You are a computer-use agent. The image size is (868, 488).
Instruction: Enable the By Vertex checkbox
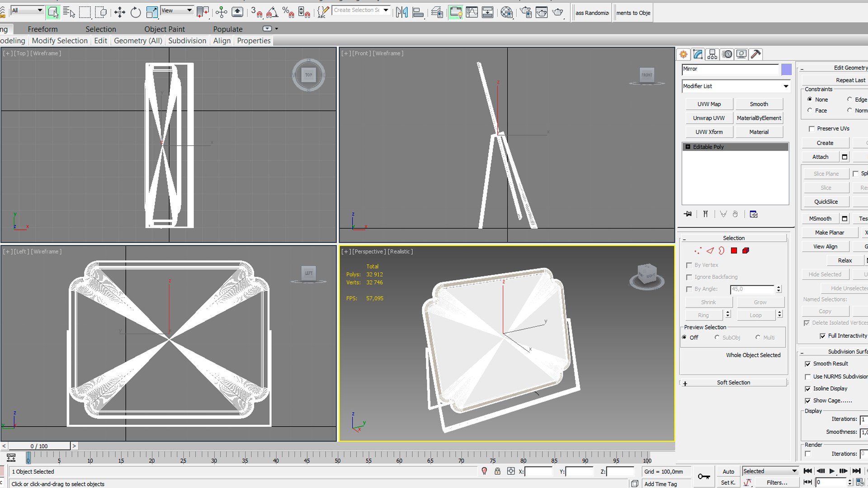point(689,265)
